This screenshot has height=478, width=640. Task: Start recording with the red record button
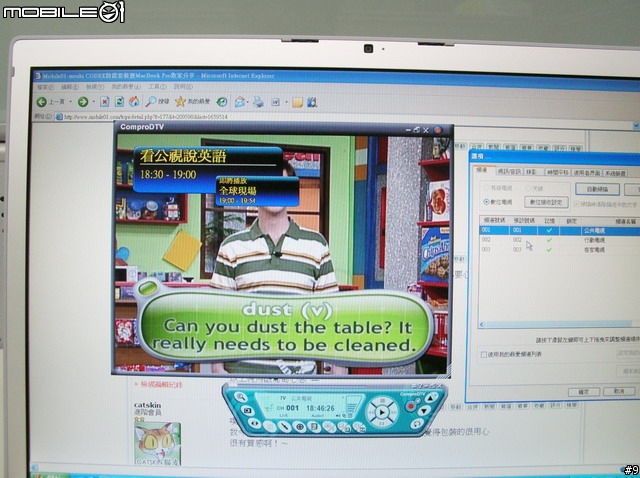pos(411,407)
